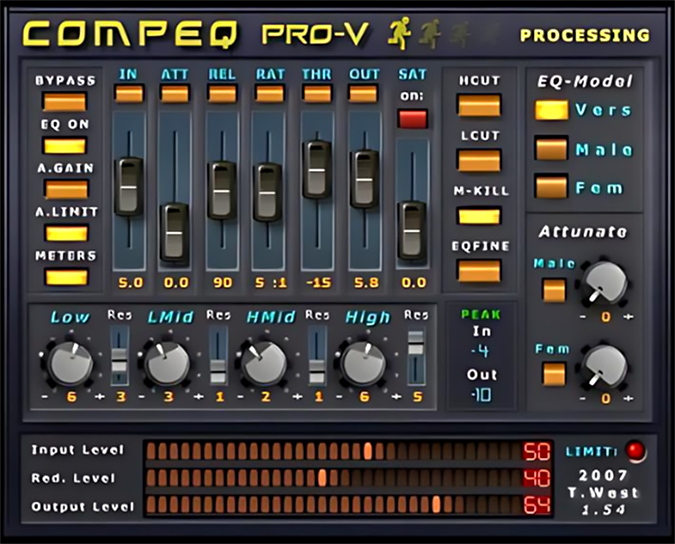The height and width of the screenshot is (544, 675).
Task: Toggle the METERS display button
Action: point(66,277)
